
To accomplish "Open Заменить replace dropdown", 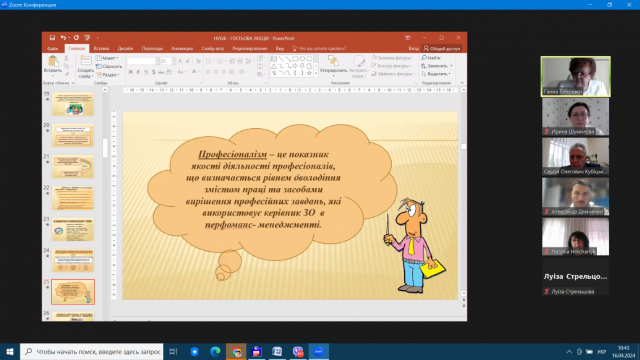I will coord(437,66).
